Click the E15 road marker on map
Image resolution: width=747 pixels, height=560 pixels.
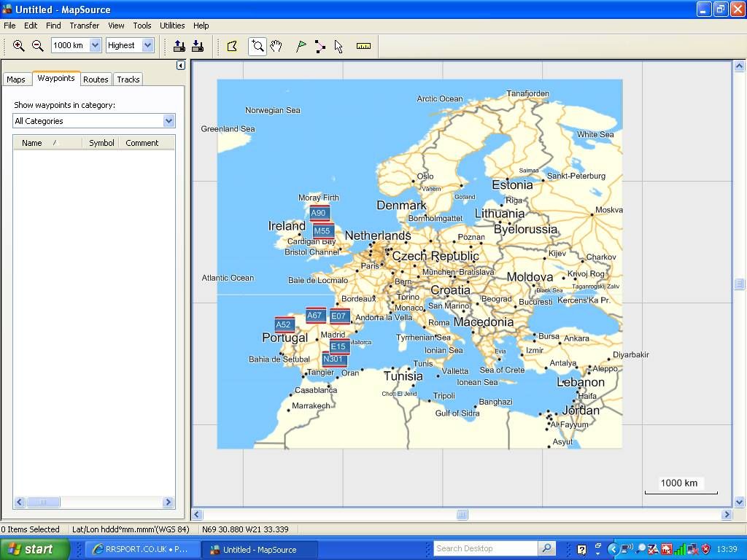click(338, 346)
